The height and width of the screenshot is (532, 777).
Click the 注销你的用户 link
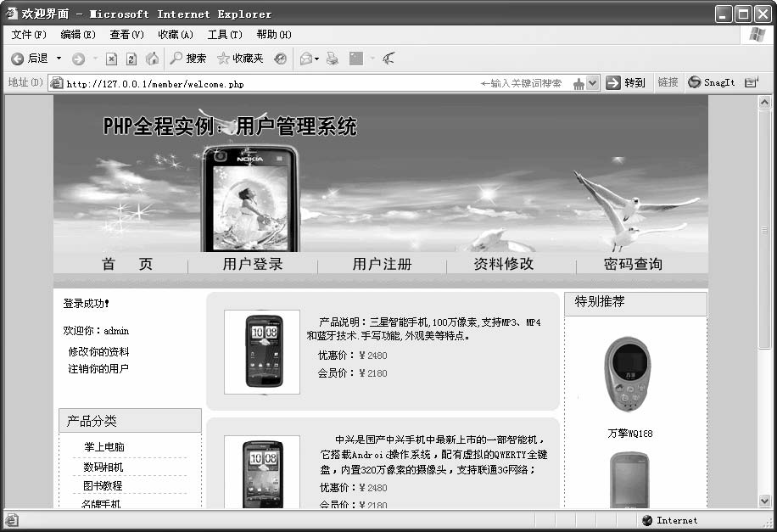98,368
